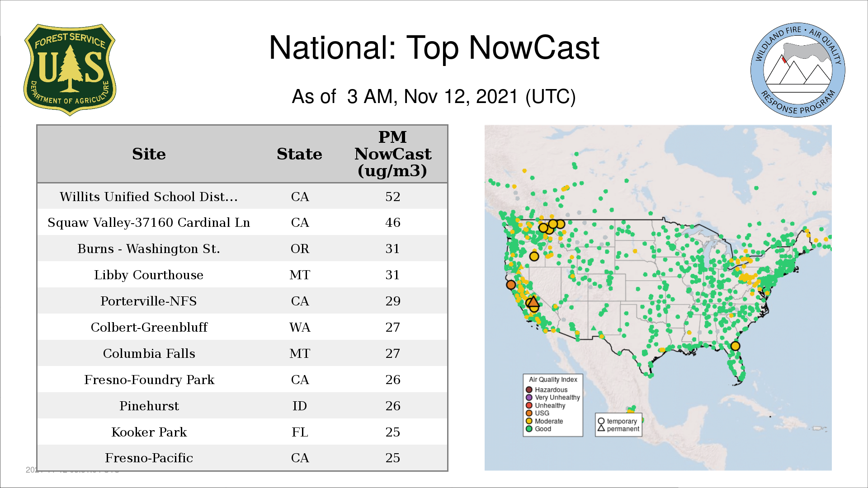The image size is (868, 488).
Task: Click the Site column header
Action: (149, 154)
